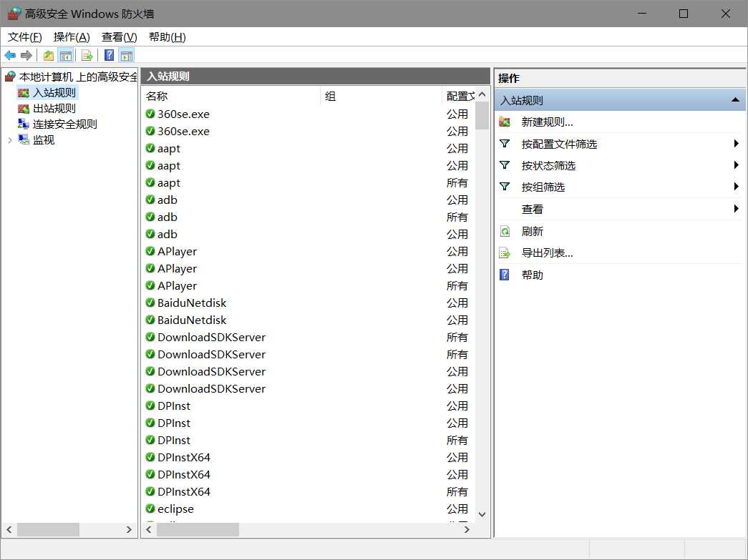The width and height of the screenshot is (748, 560).
Task: Select the first DPInstX64 rule
Action: pyautogui.click(x=309, y=457)
